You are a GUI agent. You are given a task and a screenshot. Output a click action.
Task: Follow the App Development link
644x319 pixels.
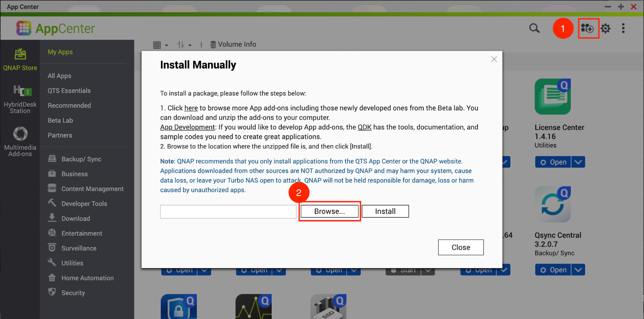pyautogui.click(x=188, y=127)
